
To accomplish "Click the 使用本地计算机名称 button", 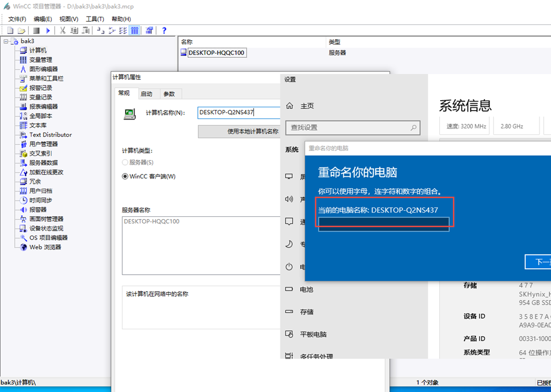I will tap(240, 132).
